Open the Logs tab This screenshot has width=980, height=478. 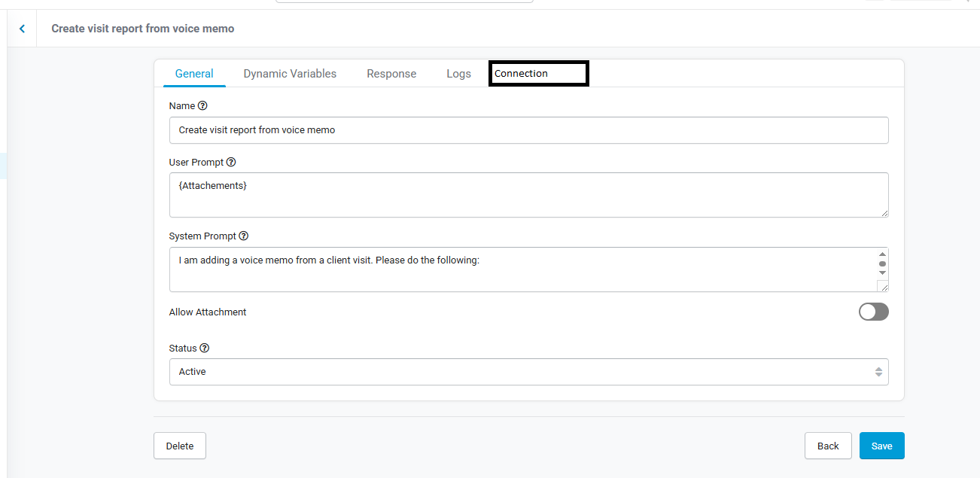(458, 74)
